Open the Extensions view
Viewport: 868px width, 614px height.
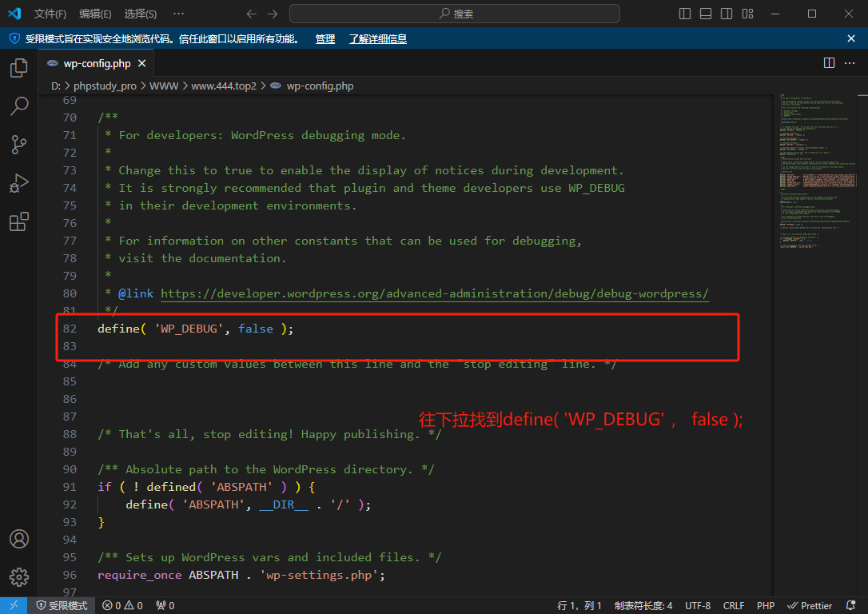pos(19,221)
